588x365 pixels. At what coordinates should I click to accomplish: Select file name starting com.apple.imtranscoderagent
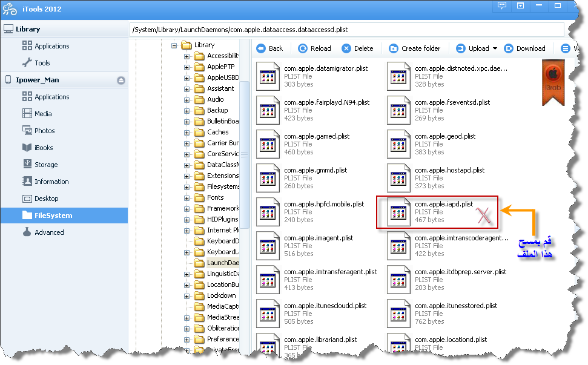[x=461, y=238]
